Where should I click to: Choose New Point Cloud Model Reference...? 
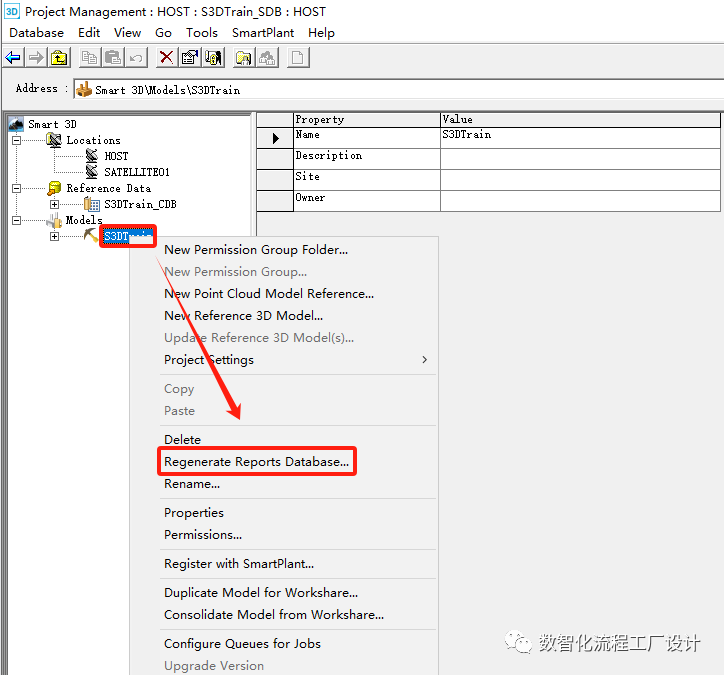(269, 294)
